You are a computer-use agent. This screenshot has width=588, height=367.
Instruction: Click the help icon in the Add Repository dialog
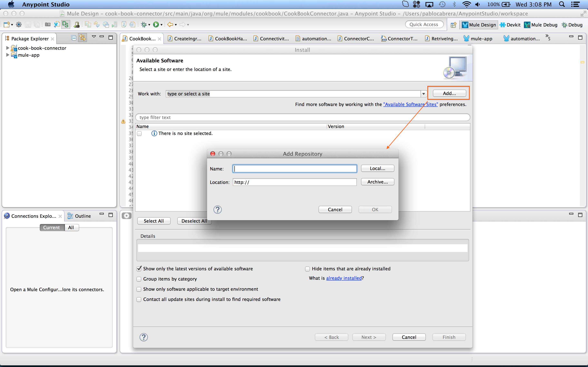point(217,209)
